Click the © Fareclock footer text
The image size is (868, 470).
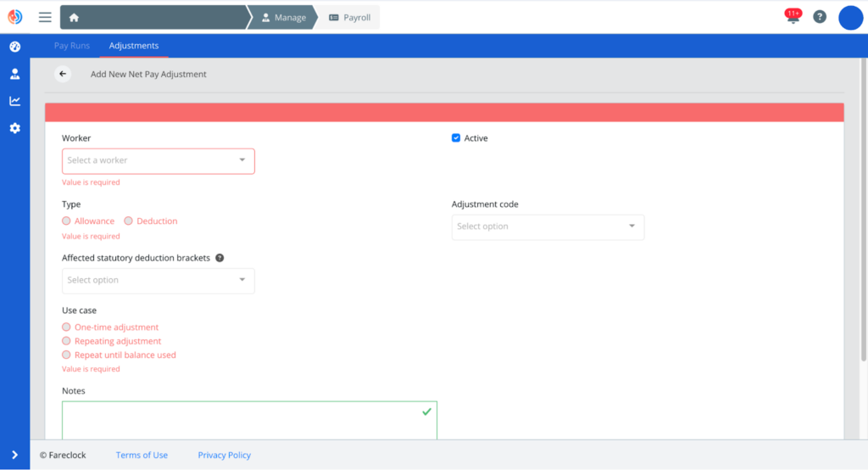pos(63,455)
